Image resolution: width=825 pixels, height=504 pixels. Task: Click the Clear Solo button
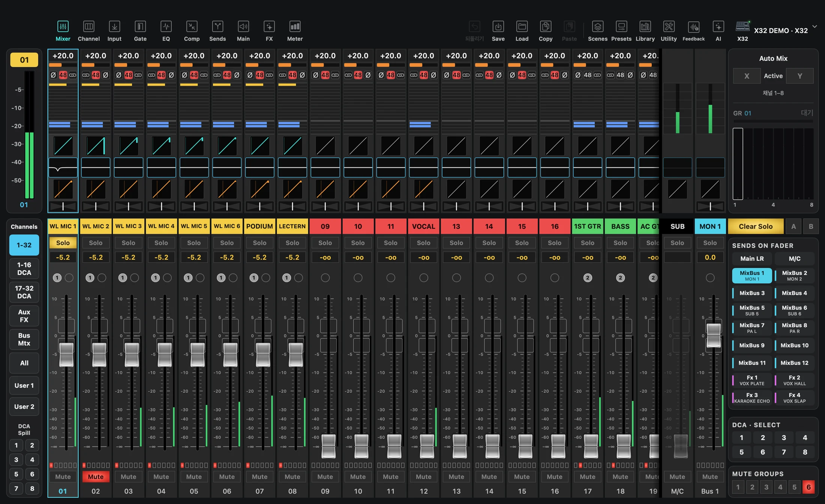point(756,226)
